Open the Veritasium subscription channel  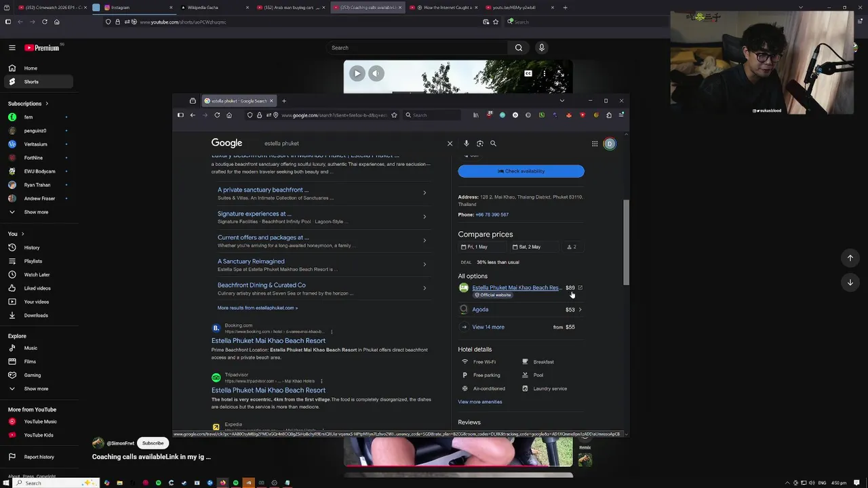coord(37,144)
